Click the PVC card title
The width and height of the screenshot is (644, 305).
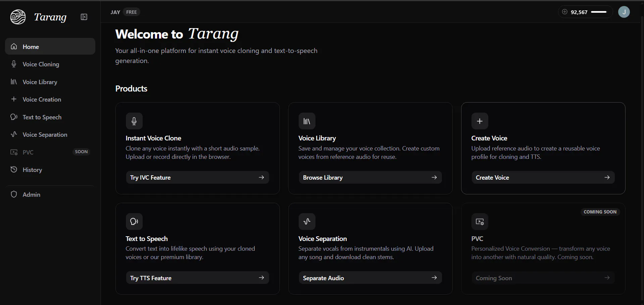pos(477,239)
